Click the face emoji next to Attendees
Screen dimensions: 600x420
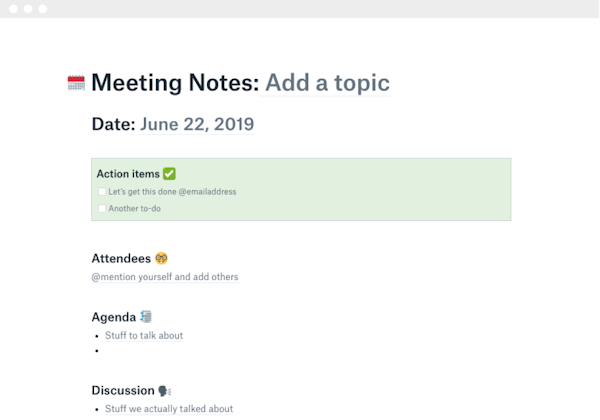148,258
